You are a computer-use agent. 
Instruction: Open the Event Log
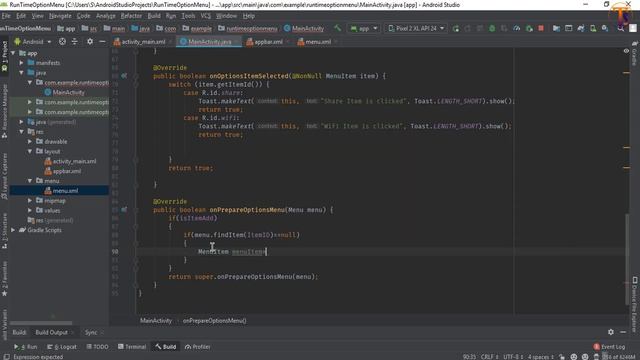click(x=609, y=347)
